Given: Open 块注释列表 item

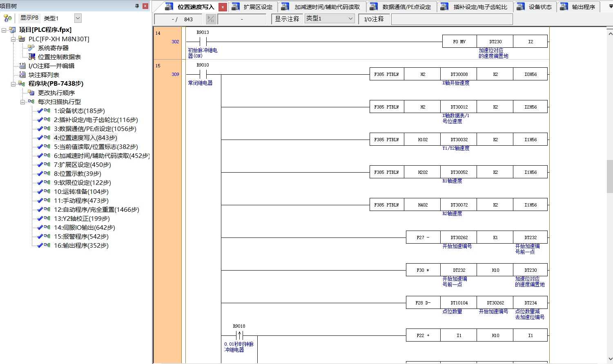Looking at the screenshot, I should coord(44,75).
